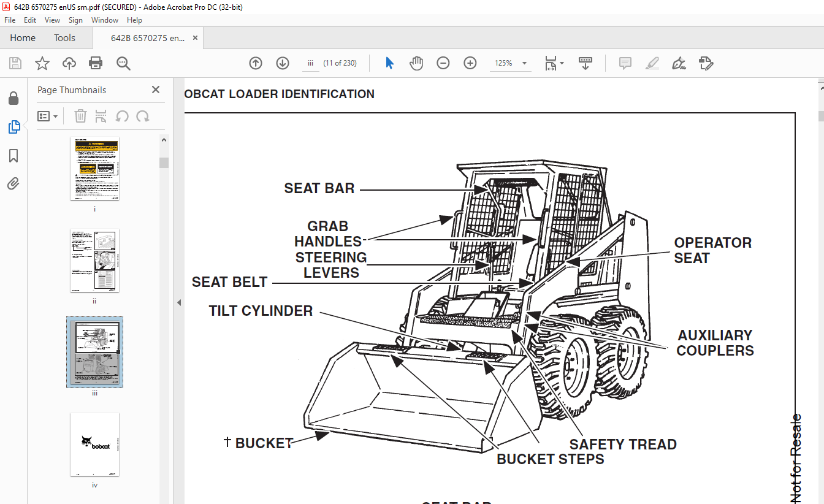The width and height of the screenshot is (824, 504).
Task: Click the Find text magnifier icon
Action: click(x=123, y=63)
